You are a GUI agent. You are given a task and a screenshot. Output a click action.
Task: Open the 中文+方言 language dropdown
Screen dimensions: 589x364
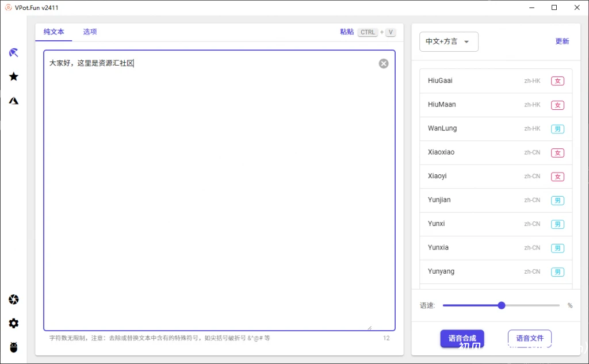tap(449, 41)
